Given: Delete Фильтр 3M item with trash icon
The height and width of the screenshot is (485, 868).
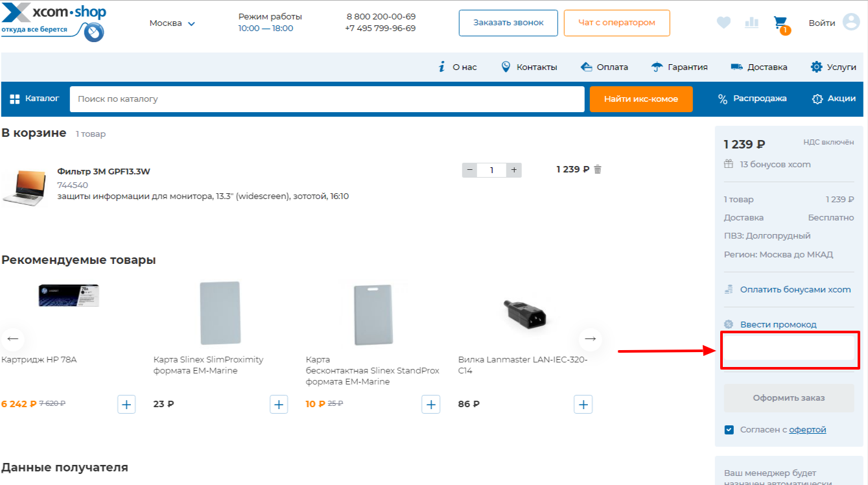Looking at the screenshot, I should [x=598, y=169].
